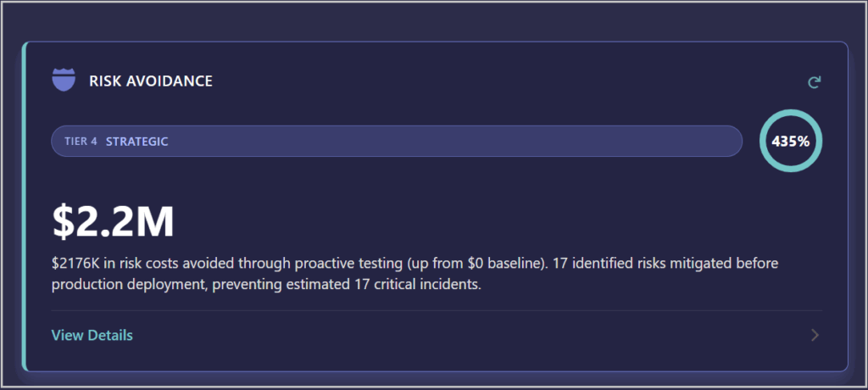Click the STRATEGIC label text
This screenshot has width=868, height=390.
click(x=136, y=142)
